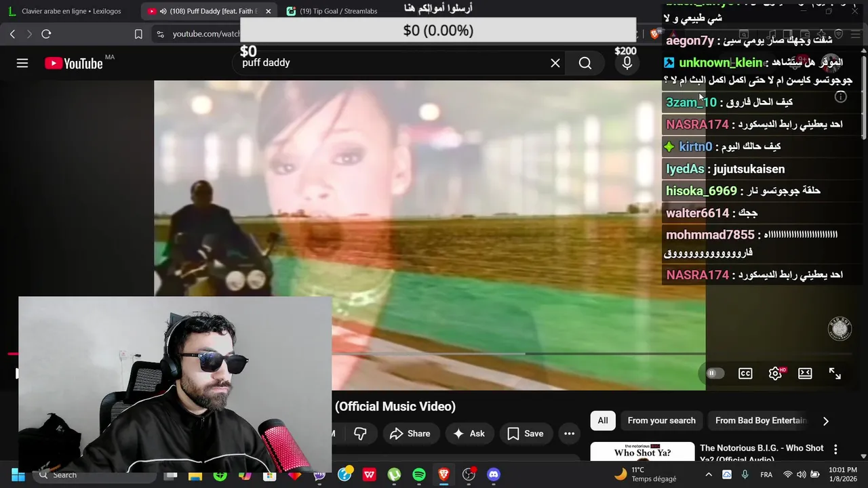The image size is (868, 488).
Task: Dislike the video with thumbs down
Action: pyautogui.click(x=360, y=434)
